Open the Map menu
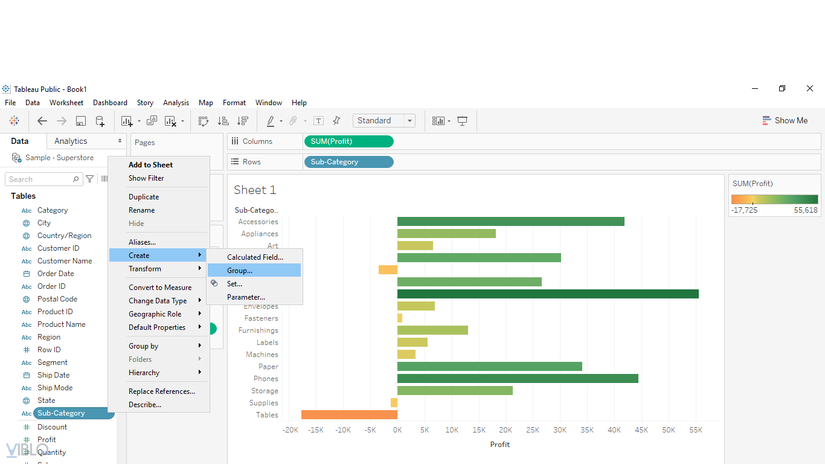Viewport: 825px width, 464px height. point(206,103)
